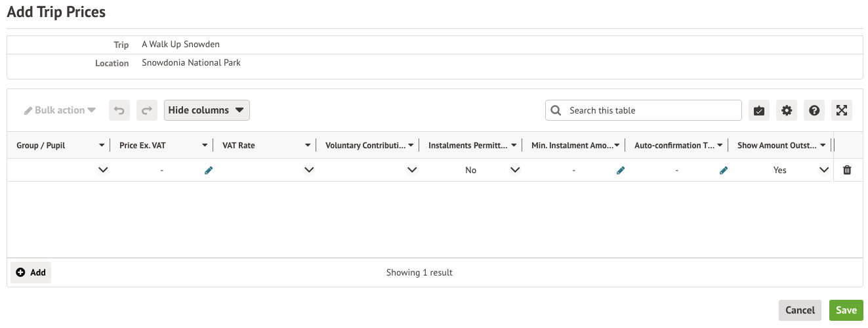The width and height of the screenshot is (868, 328).
Task: Click the table settings gear icon
Action: (x=787, y=110)
